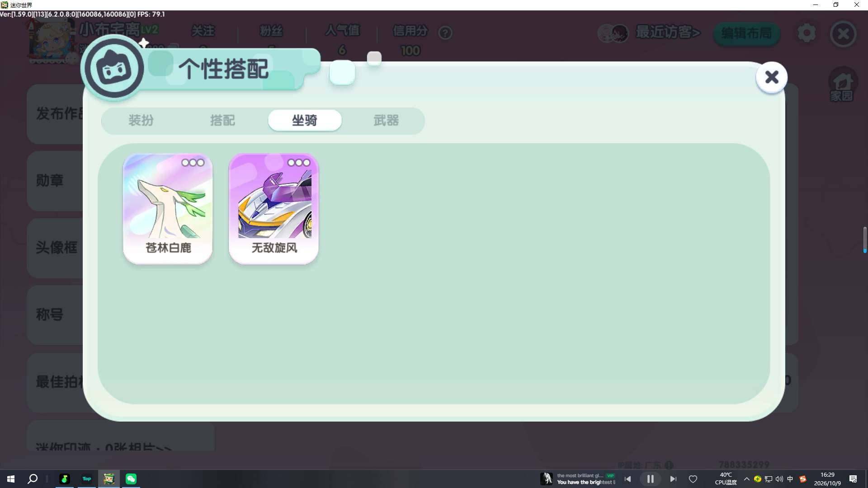Click the 粉丝 count label
The width and height of the screenshot is (868, 488).
271,31
